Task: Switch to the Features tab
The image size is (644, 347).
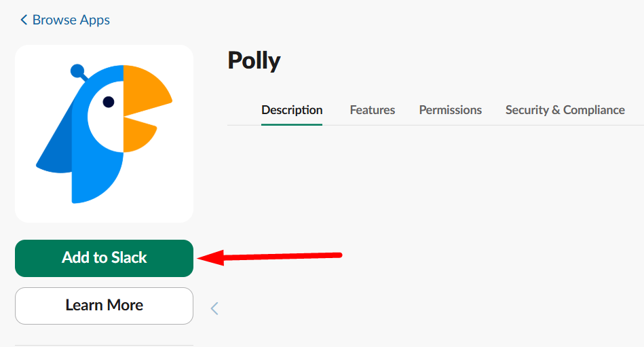Action: click(373, 110)
